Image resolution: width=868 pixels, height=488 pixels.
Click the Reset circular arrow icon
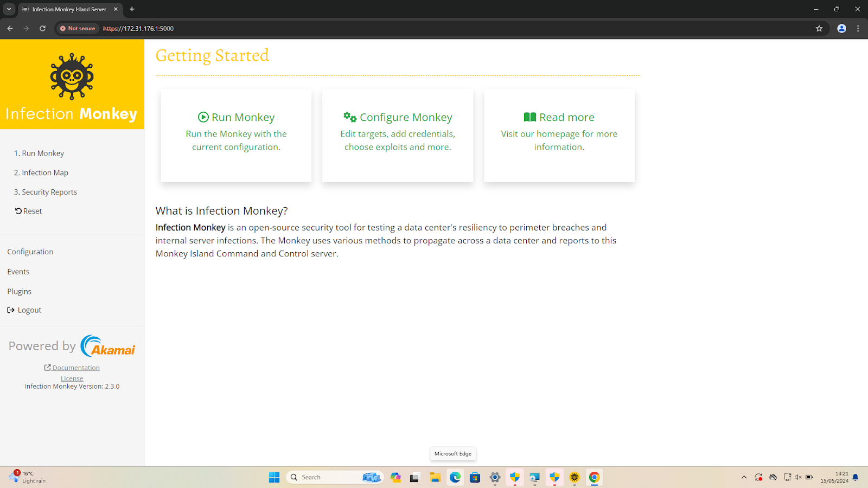tap(18, 211)
